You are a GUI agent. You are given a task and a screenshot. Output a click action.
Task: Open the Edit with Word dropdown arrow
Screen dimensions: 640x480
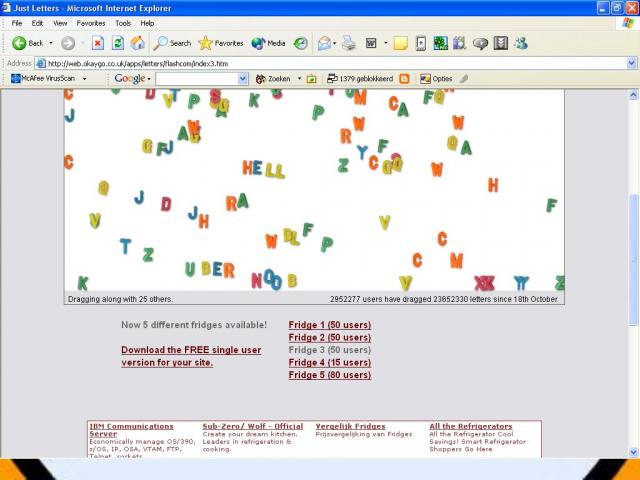tap(385, 43)
